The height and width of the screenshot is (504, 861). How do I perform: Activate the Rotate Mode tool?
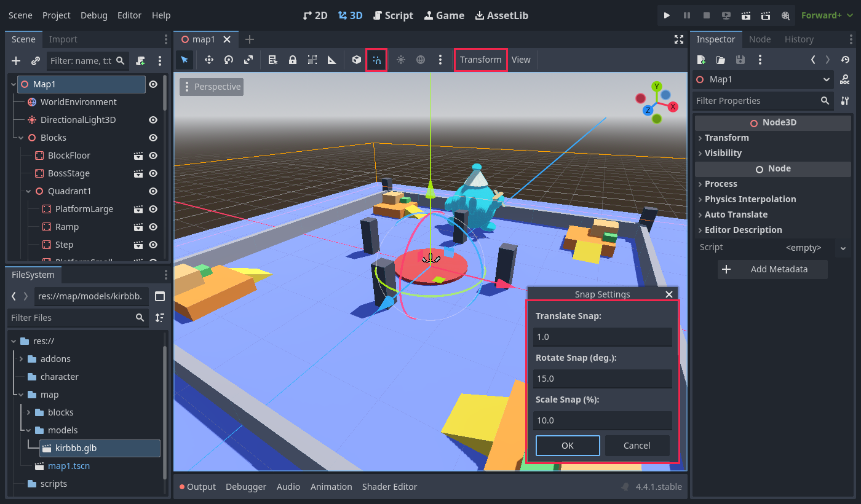click(x=229, y=60)
